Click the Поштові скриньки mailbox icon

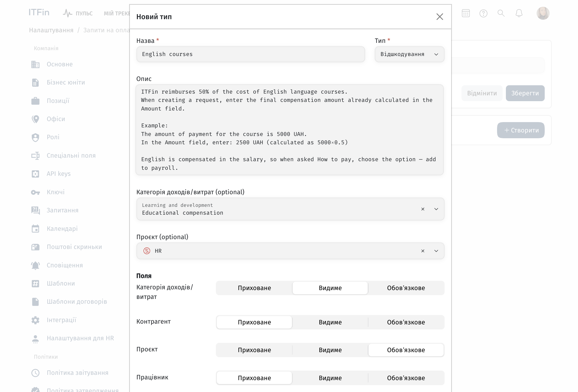pos(35,247)
